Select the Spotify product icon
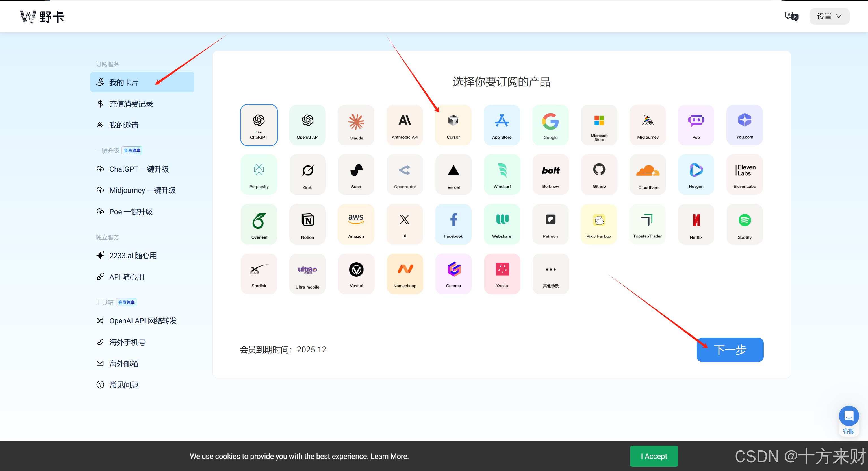Image resolution: width=868 pixels, height=471 pixels. pyautogui.click(x=744, y=224)
